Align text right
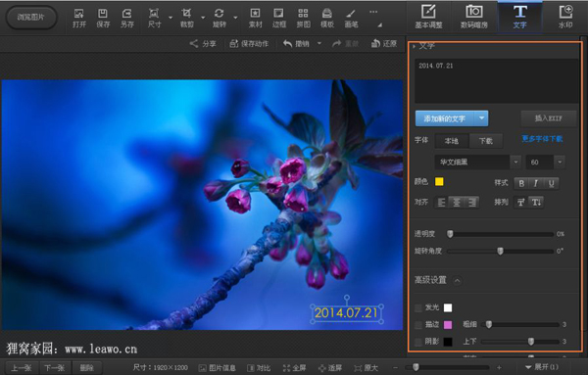 click(471, 203)
